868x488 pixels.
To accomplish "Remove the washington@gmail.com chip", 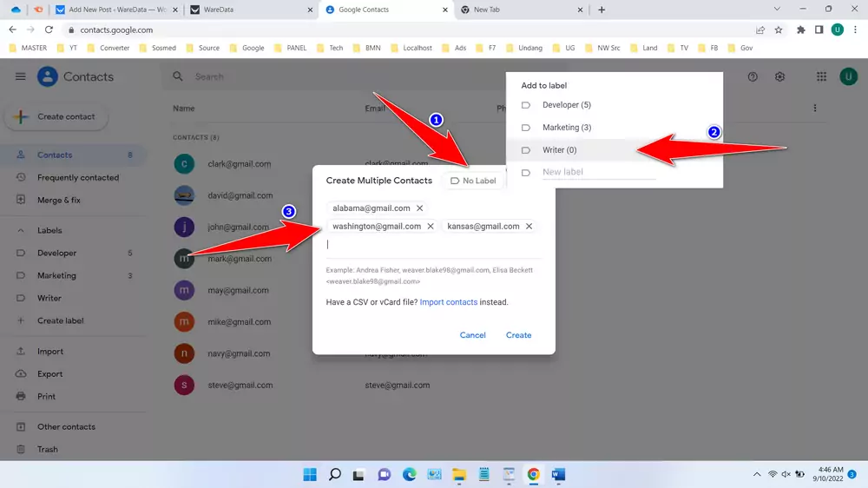I will click(x=431, y=227).
